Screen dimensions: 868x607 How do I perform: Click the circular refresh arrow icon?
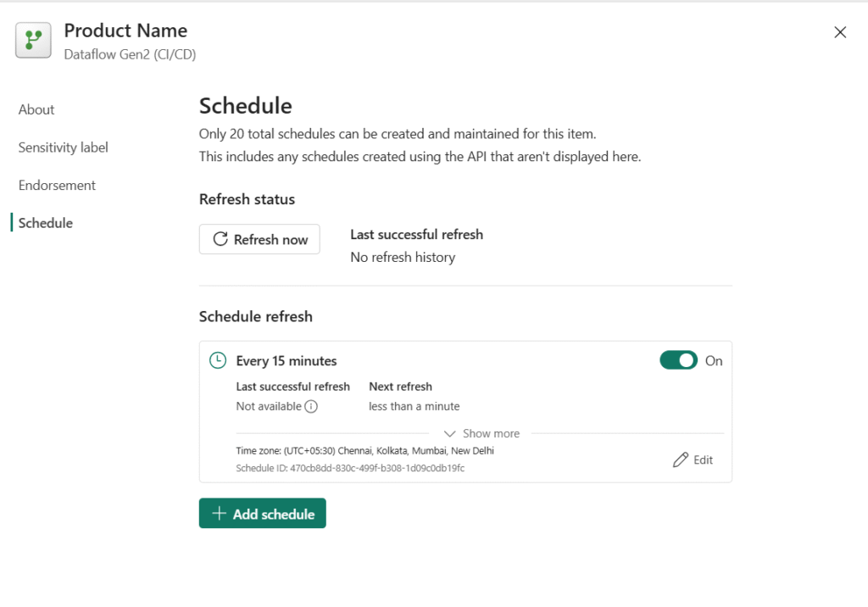coord(220,239)
